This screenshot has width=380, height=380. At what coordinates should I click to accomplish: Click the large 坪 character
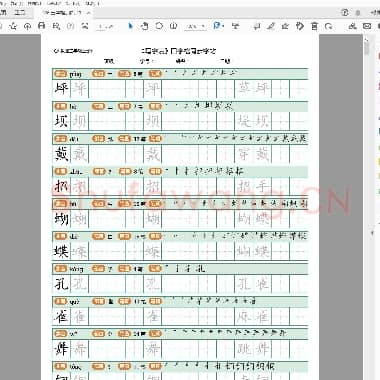61,88
